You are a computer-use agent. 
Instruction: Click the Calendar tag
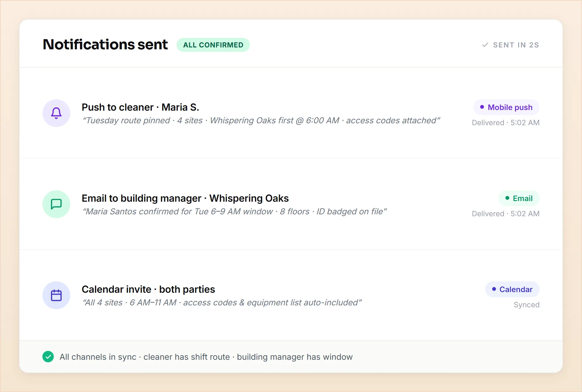[512, 290]
